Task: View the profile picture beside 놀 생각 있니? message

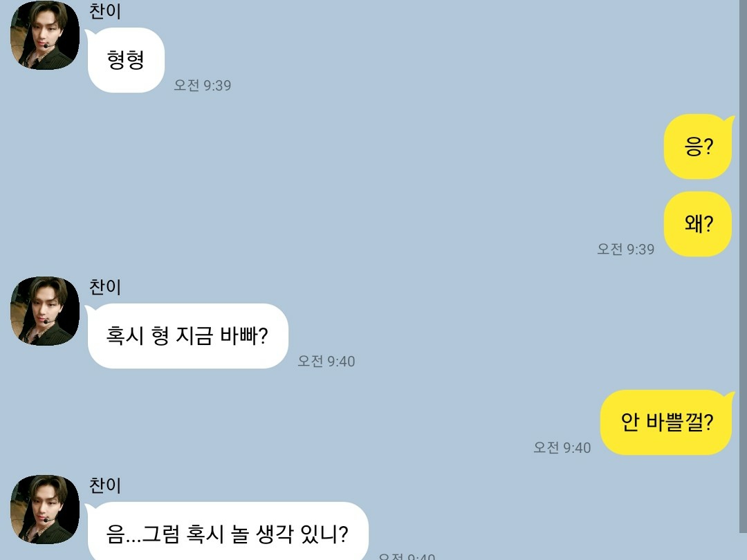Action: click(x=45, y=509)
